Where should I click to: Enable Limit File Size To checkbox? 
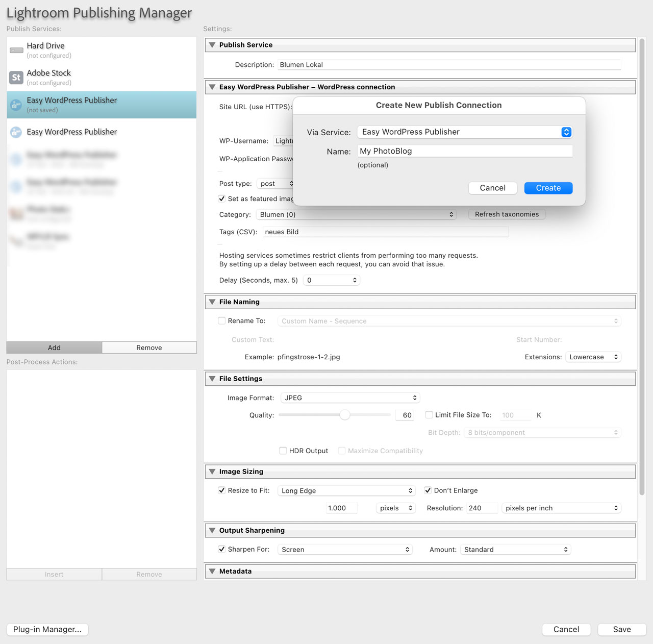click(x=429, y=415)
